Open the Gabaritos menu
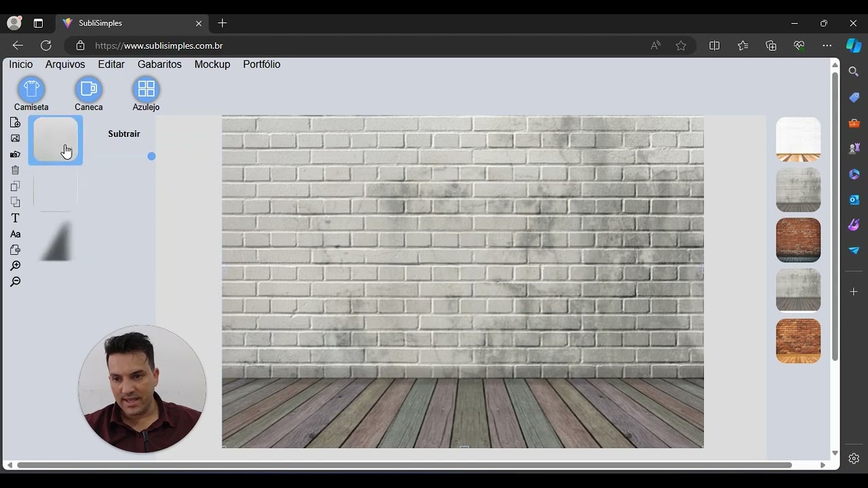Viewport: 868px width, 488px height. click(159, 64)
